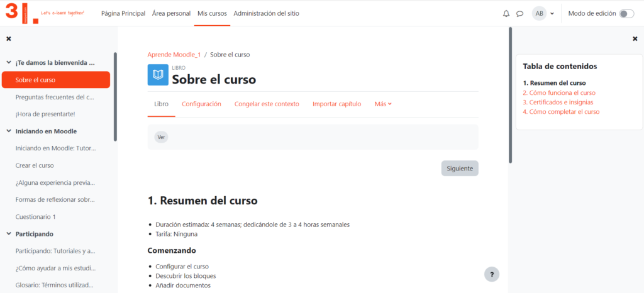Open the notifications bell icon
This screenshot has height=293, width=644.
[506, 13]
